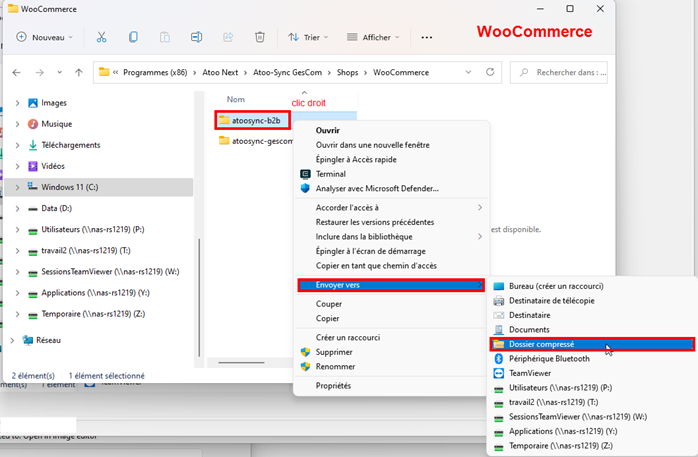698x457 pixels.
Task: Send to SessionsTeamViewer (W:) in submenu
Action: [578, 417]
